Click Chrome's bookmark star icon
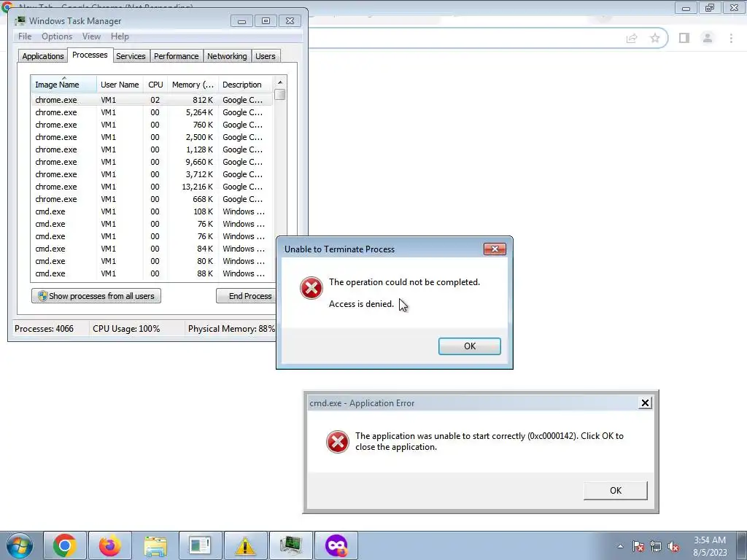747x560 pixels. [x=655, y=38]
